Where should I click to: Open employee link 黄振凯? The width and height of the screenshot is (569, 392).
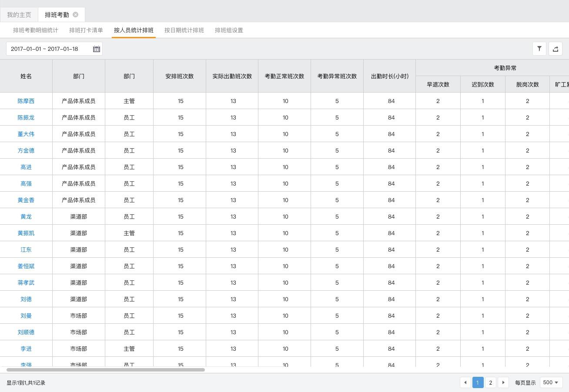pyautogui.click(x=26, y=233)
